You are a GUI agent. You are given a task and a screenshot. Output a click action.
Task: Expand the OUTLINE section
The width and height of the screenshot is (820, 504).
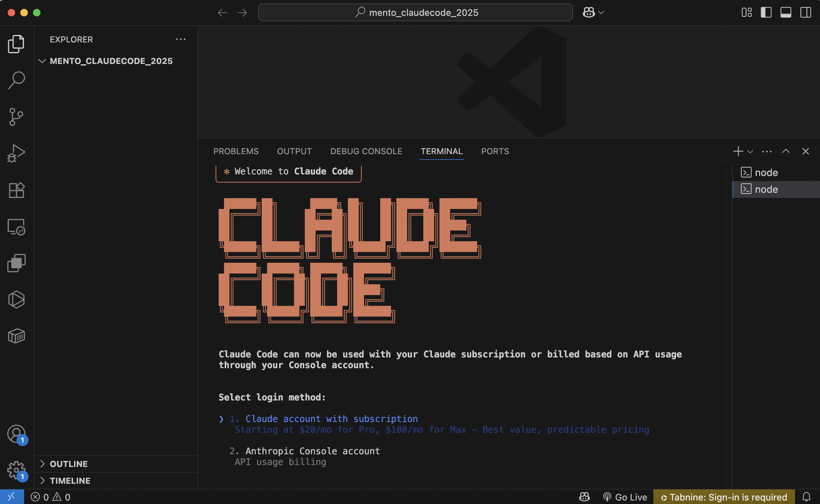pos(69,464)
